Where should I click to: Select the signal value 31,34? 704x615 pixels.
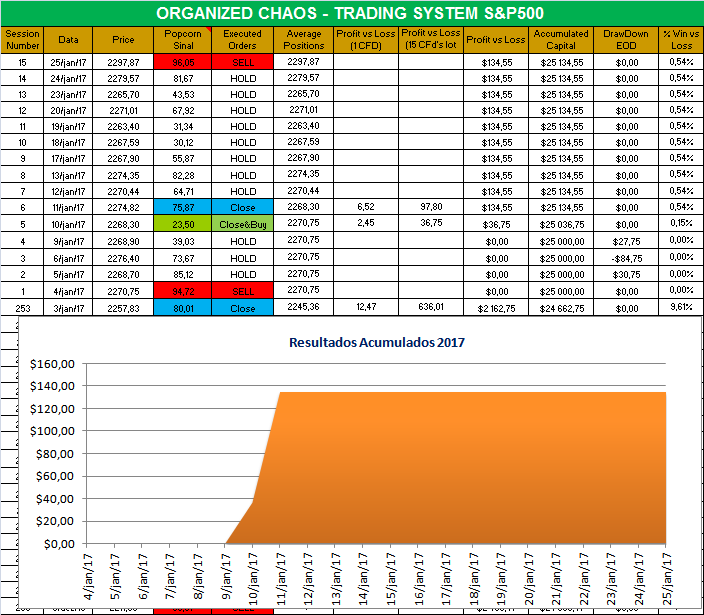click(x=182, y=126)
